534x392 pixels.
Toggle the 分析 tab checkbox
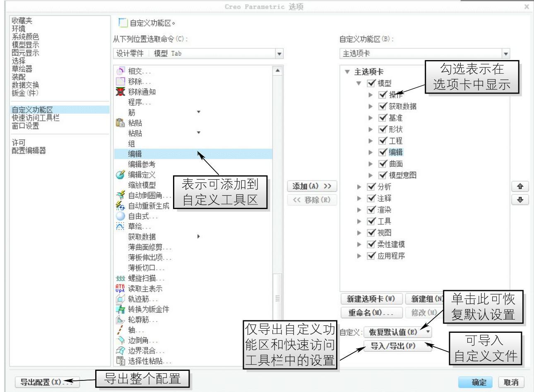(371, 187)
